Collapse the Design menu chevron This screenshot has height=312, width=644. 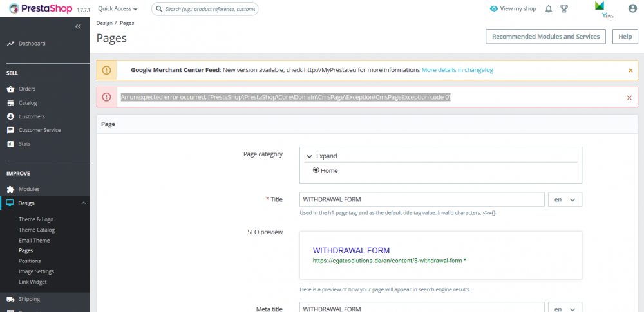click(x=83, y=203)
